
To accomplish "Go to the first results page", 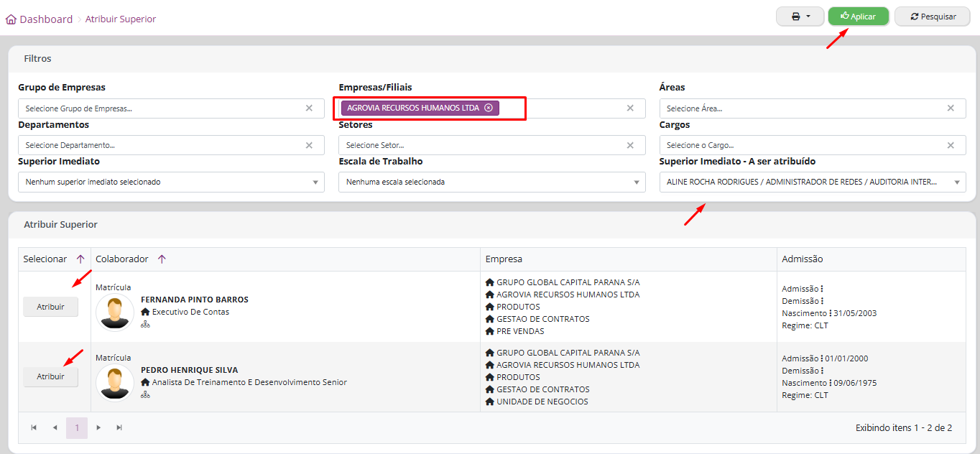I will click(34, 428).
